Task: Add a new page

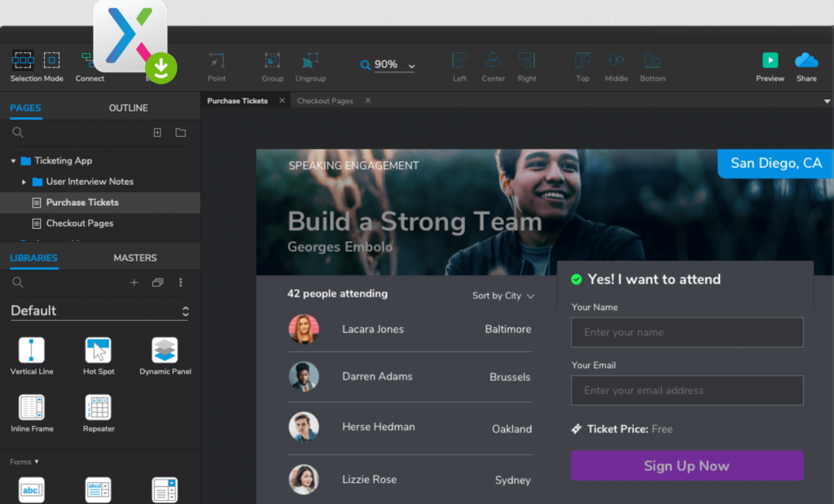Action: coord(157,133)
